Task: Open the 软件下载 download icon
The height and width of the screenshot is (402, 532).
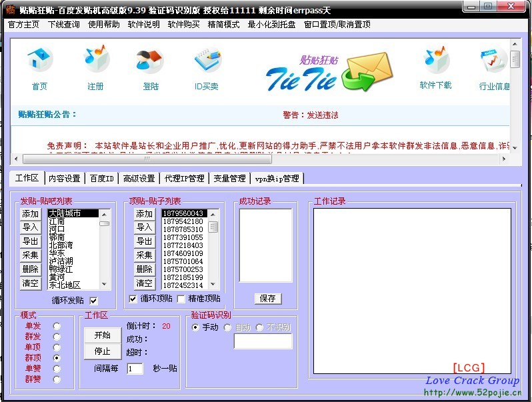Action: [x=436, y=60]
